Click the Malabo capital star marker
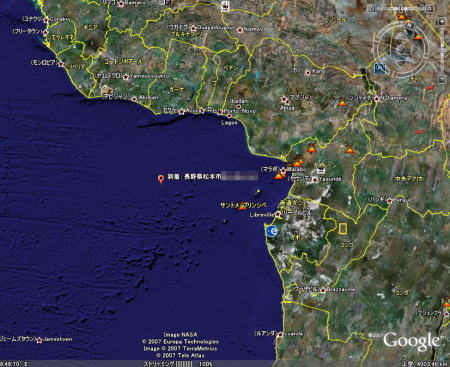 (x=283, y=170)
